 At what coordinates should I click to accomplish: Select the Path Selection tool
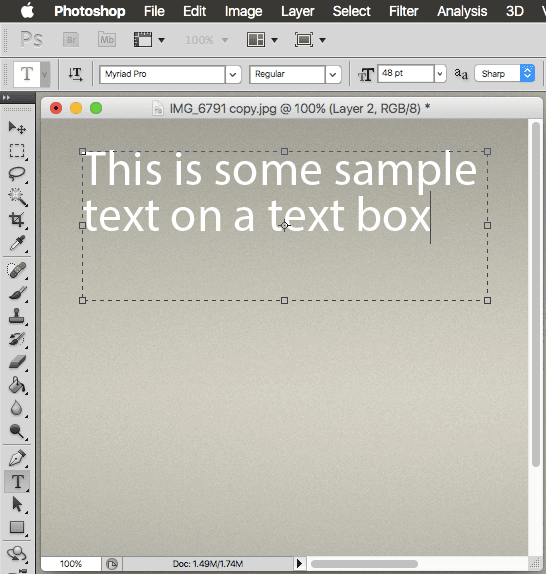17,504
